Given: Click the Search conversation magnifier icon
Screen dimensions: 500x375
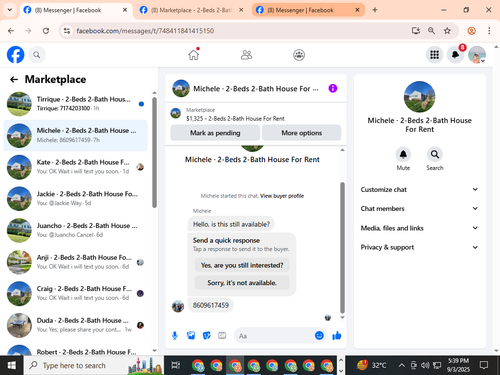Looking at the screenshot, I should [x=435, y=154].
